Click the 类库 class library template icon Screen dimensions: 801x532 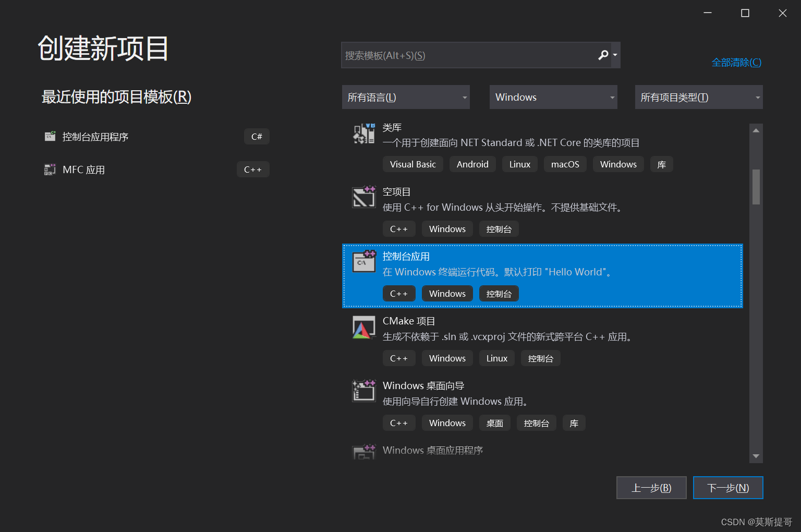click(363, 134)
